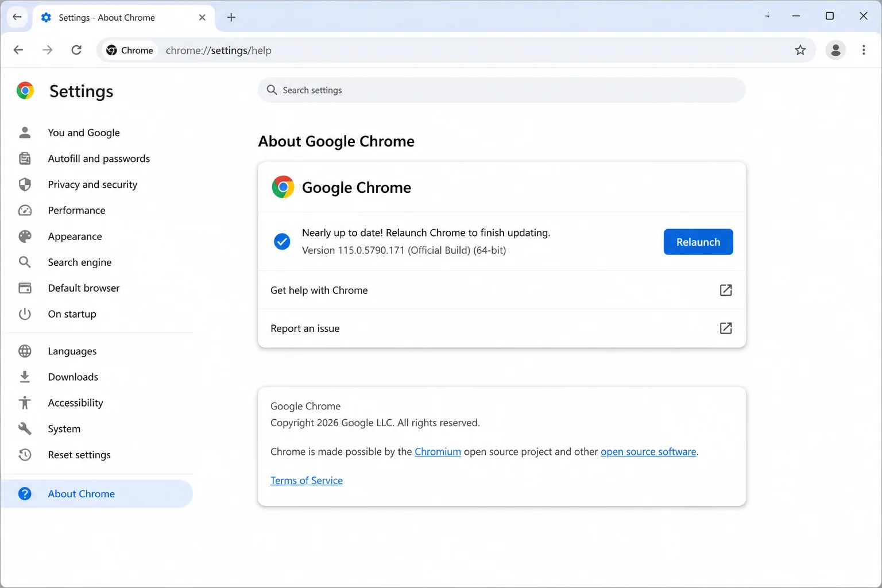Go back using the toolbar back arrow
Screen dimensions: 882x588
click(x=18, y=50)
